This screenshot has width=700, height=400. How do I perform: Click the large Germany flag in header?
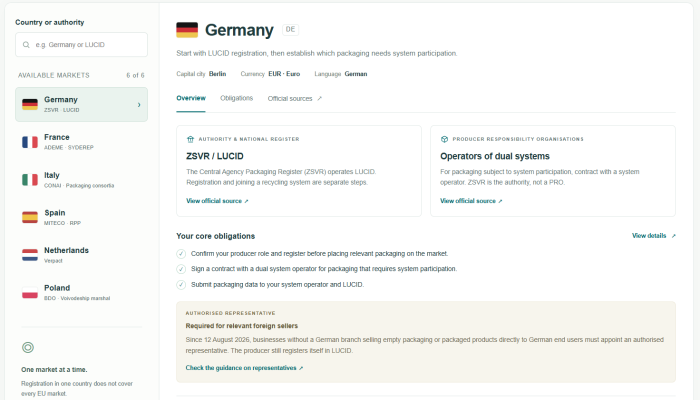(x=187, y=30)
